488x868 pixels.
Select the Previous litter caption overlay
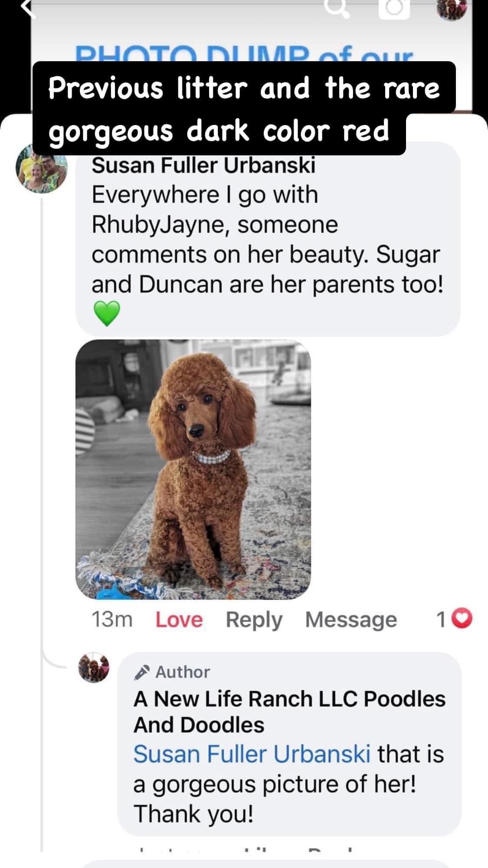244,108
